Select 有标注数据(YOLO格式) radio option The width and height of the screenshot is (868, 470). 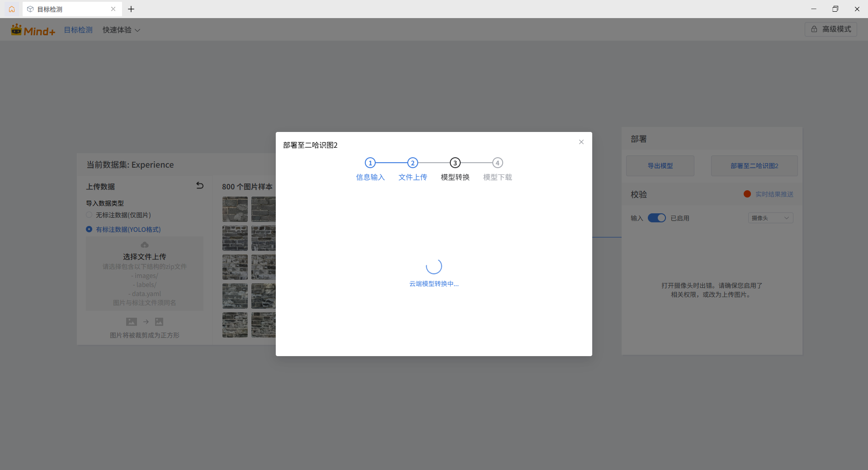89,230
